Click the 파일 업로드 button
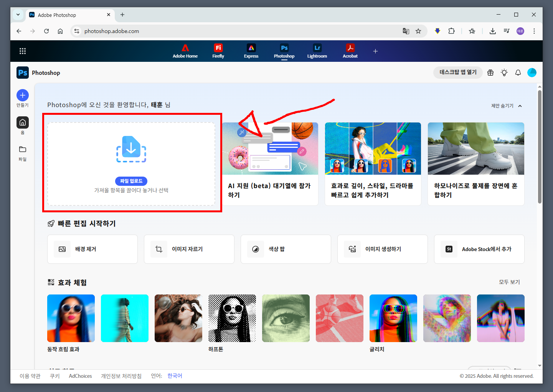This screenshot has width=553, height=392. pyautogui.click(x=131, y=181)
